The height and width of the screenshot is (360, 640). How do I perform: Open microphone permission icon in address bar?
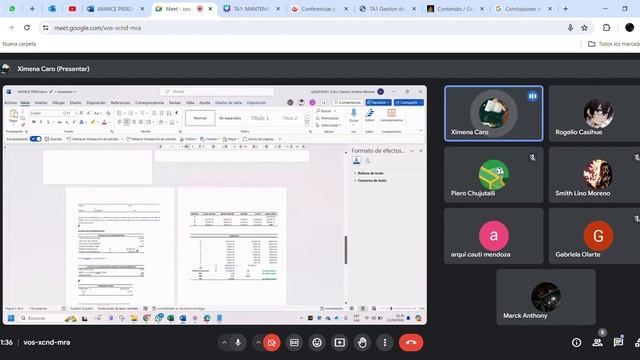point(570,28)
